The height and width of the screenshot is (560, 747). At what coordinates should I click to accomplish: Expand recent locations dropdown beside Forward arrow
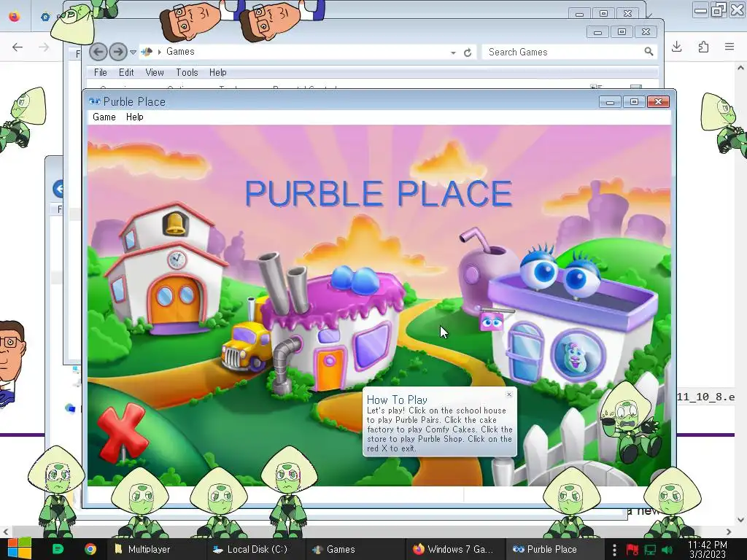click(x=133, y=52)
